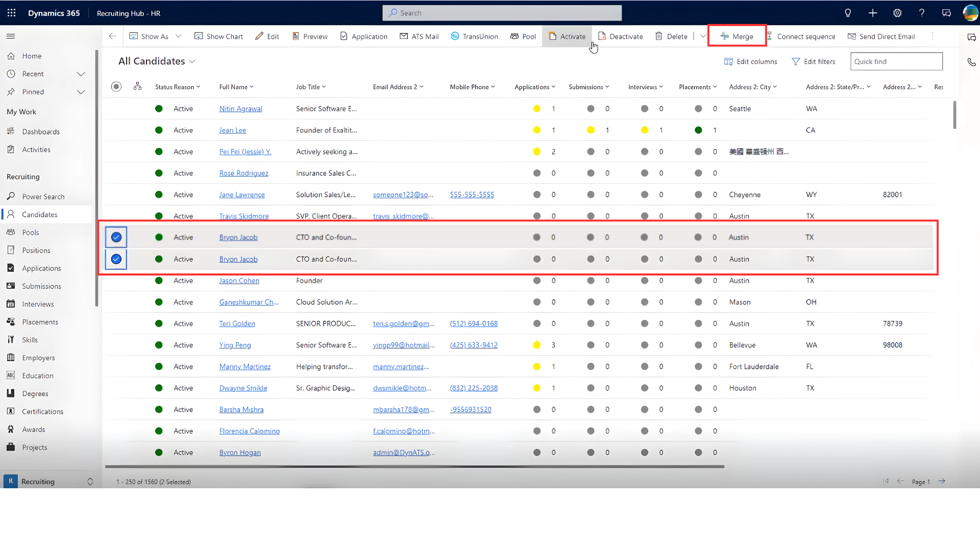
Task: Expand the Recent section chevron
Action: (81, 74)
